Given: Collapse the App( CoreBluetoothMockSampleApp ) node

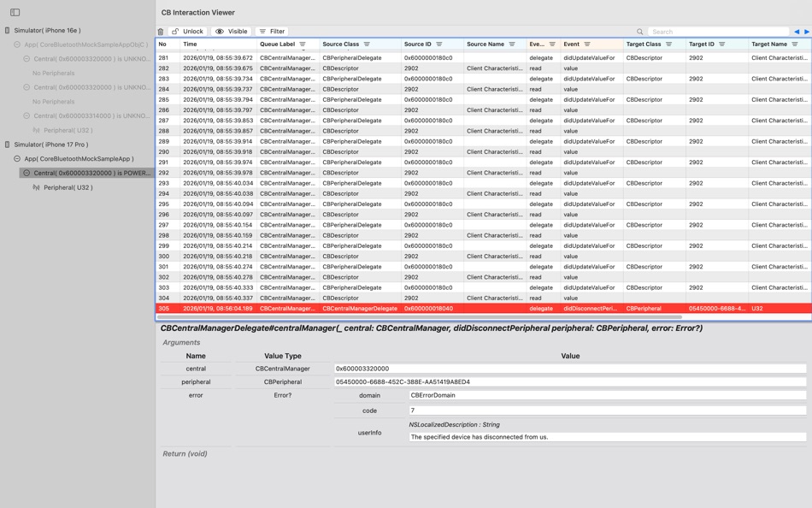Looking at the screenshot, I should click(16, 158).
